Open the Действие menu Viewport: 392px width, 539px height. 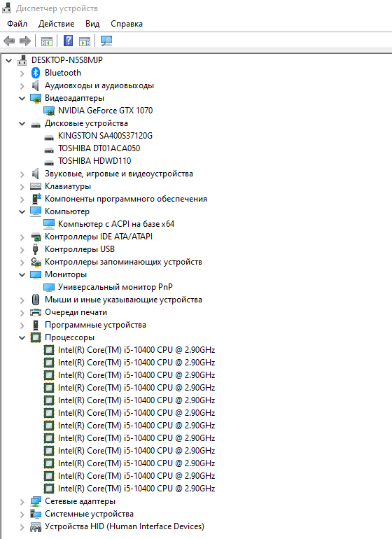[x=57, y=24]
